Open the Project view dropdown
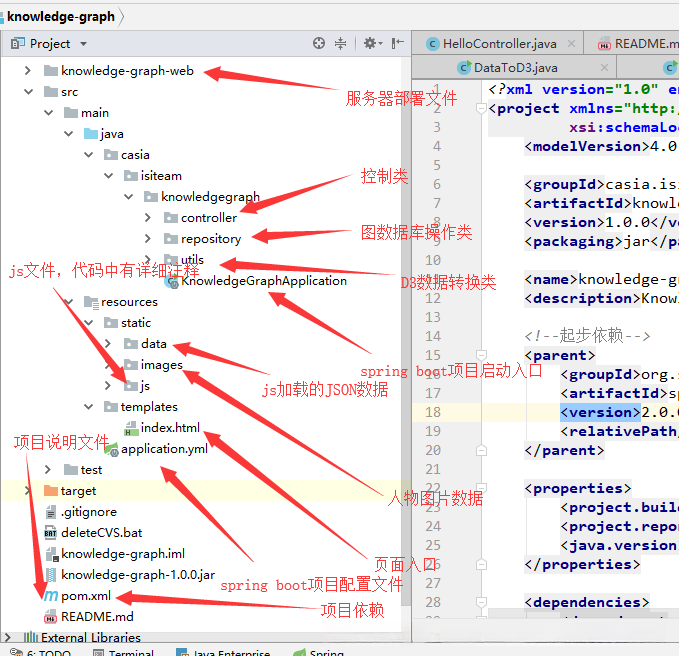The height and width of the screenshot is (656, 679). (84, 44)
